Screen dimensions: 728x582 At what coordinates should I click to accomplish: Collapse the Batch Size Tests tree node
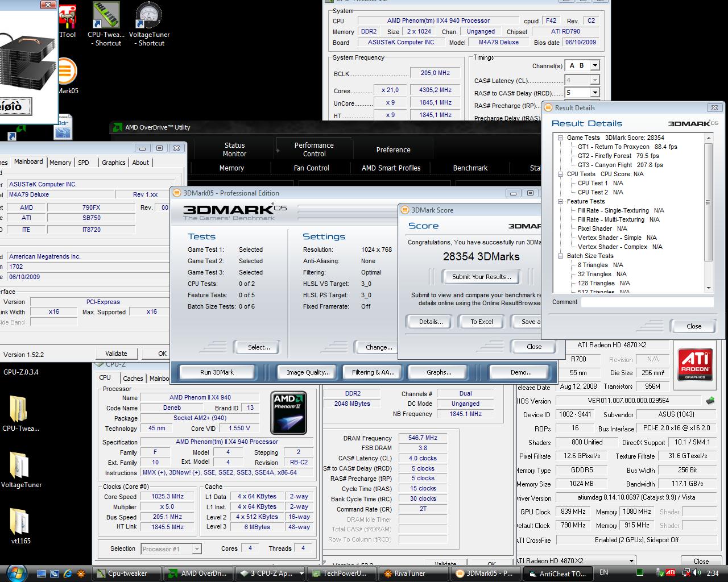561,256
